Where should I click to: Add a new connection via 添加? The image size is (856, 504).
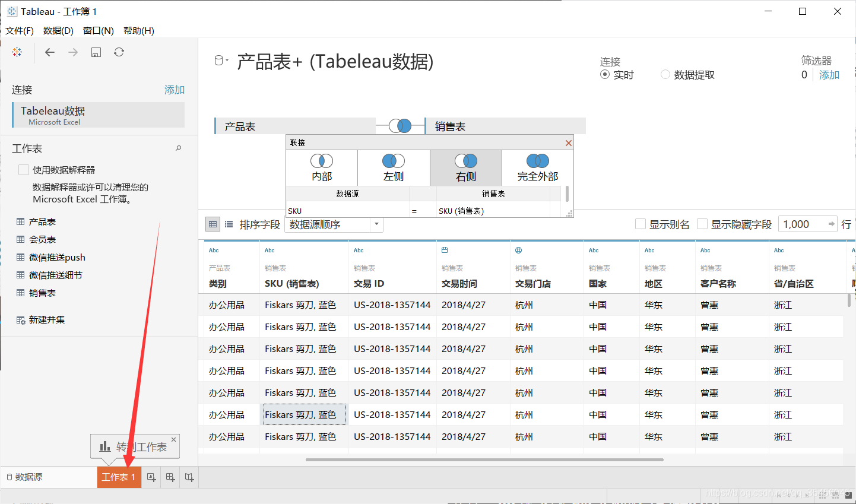[x=175, y=90]
